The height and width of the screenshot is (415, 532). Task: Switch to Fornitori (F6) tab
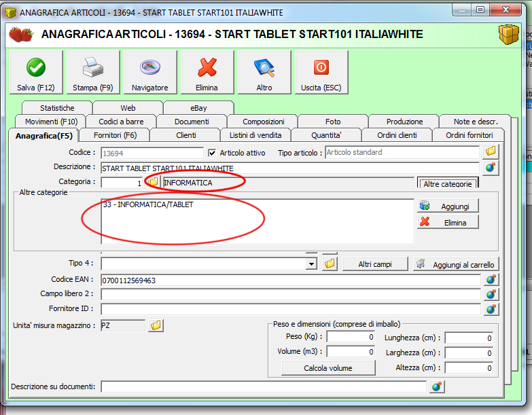(x=115, y=135)
